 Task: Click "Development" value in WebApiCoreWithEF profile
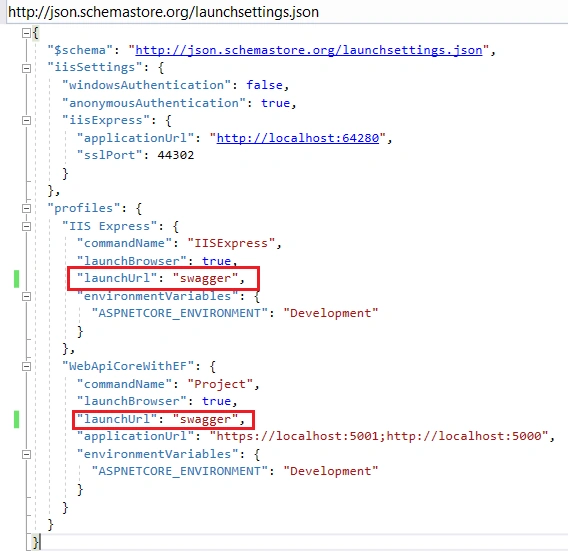point(331,471)
